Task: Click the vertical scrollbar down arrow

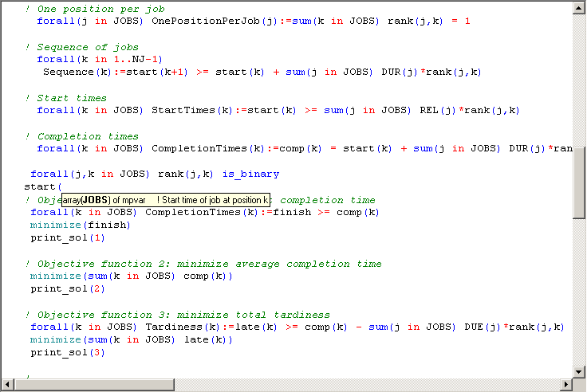Action: coord(579,372)
